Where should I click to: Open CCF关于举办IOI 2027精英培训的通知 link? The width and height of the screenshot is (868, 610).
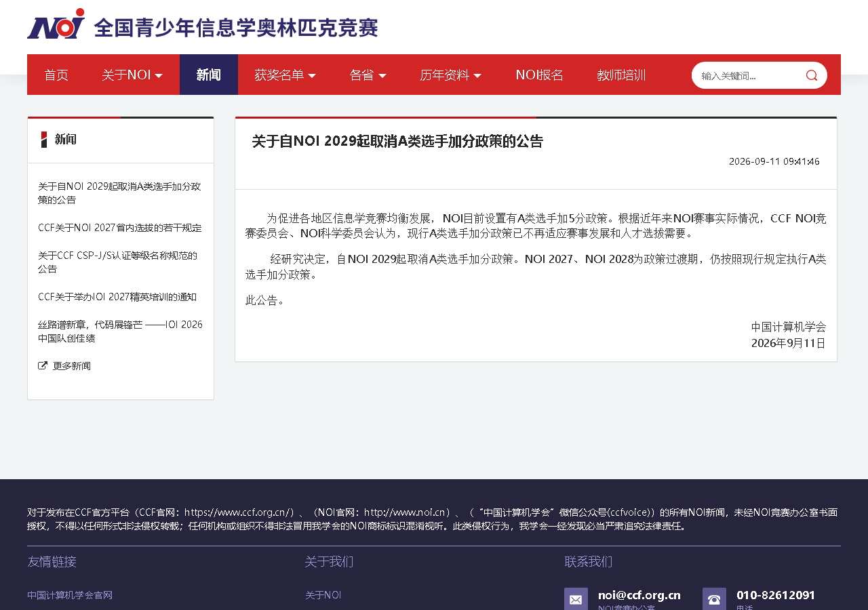117,297
